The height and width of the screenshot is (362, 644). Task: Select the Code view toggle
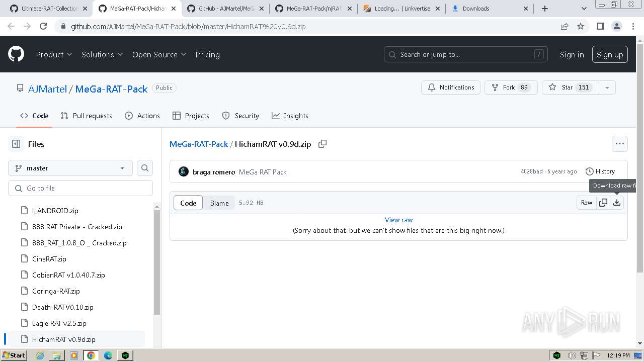click(x=188, y=203)
